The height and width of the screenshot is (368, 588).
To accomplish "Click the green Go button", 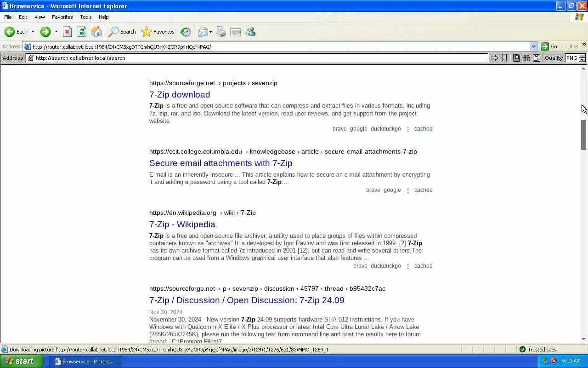I will [549, 46].
